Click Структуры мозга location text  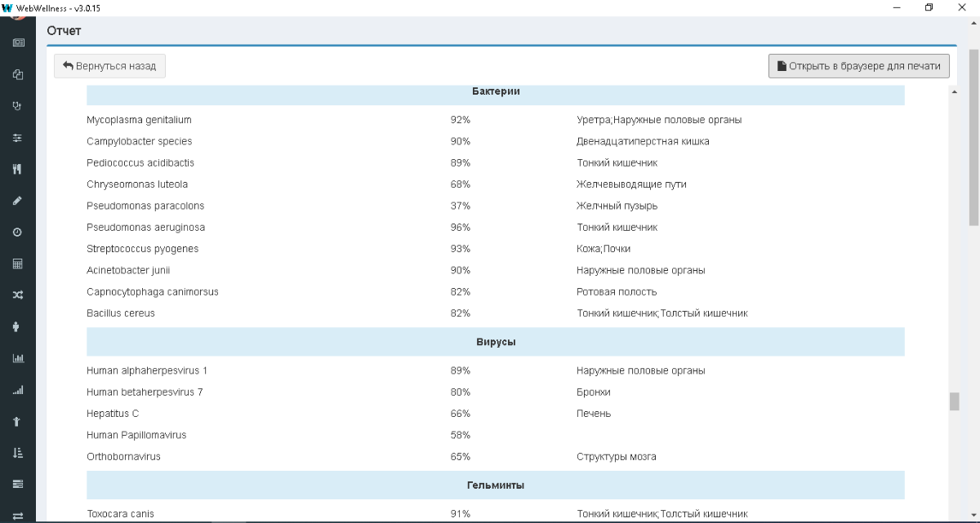pos(617,457)
